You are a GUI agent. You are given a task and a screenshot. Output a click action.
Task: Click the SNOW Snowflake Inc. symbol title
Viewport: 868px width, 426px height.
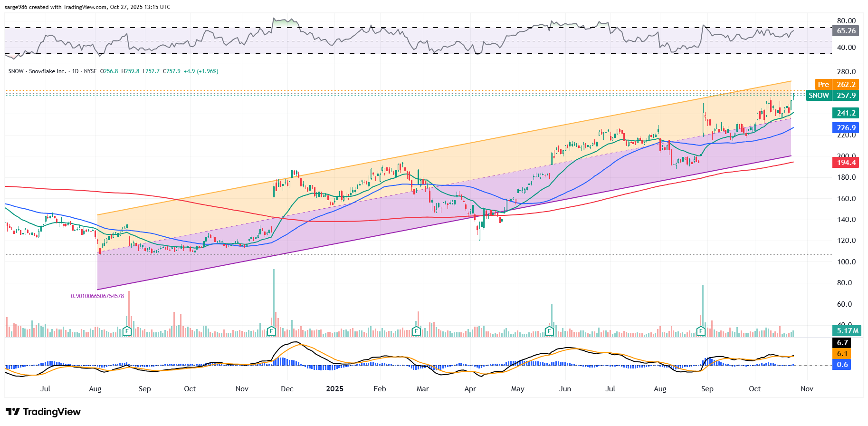[x=38, y=71]
